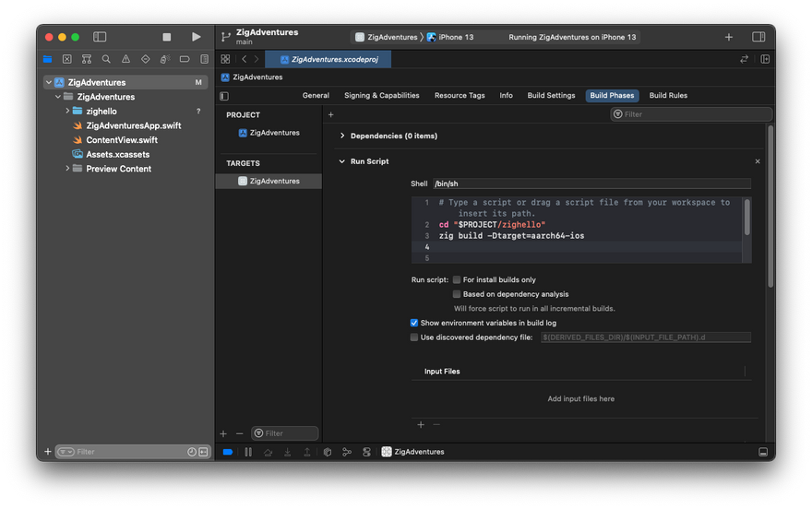Uncheck Show environment variables in build log

coord(414,323)
